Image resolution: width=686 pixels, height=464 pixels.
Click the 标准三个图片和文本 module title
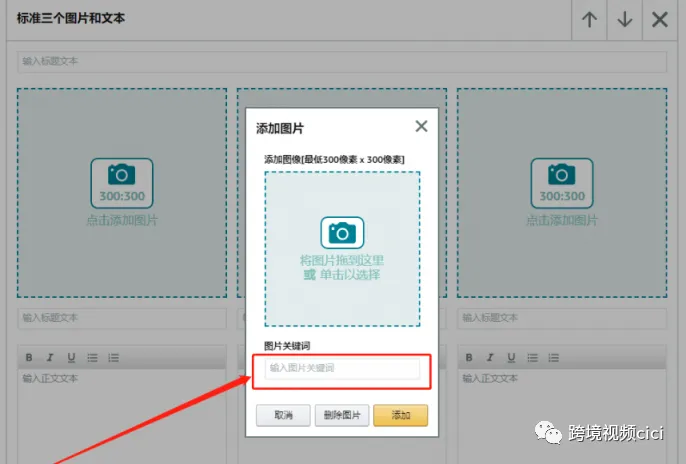(71, 18)
